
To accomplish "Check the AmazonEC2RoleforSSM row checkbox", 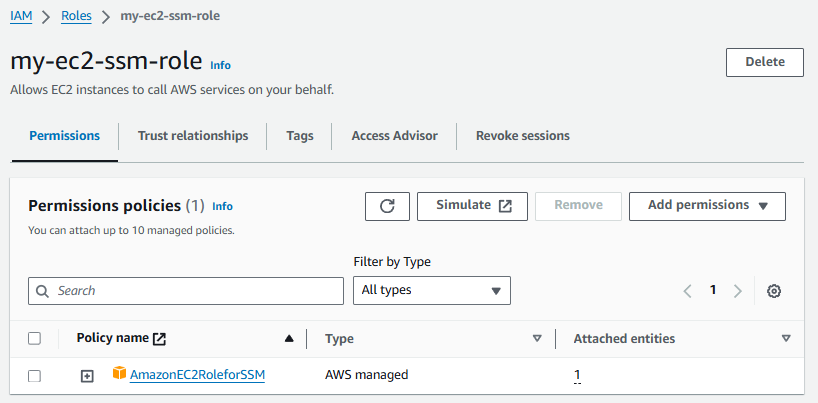I will (34, 375).
